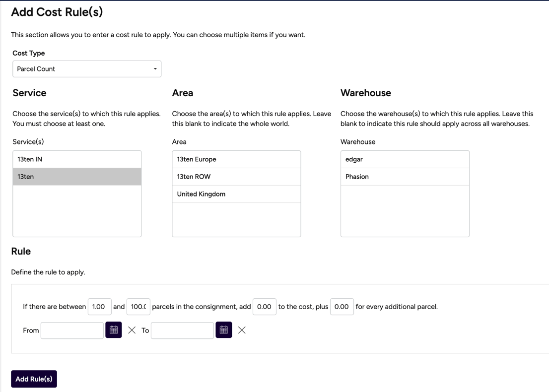Click the Add Rule(s) button

34,379
